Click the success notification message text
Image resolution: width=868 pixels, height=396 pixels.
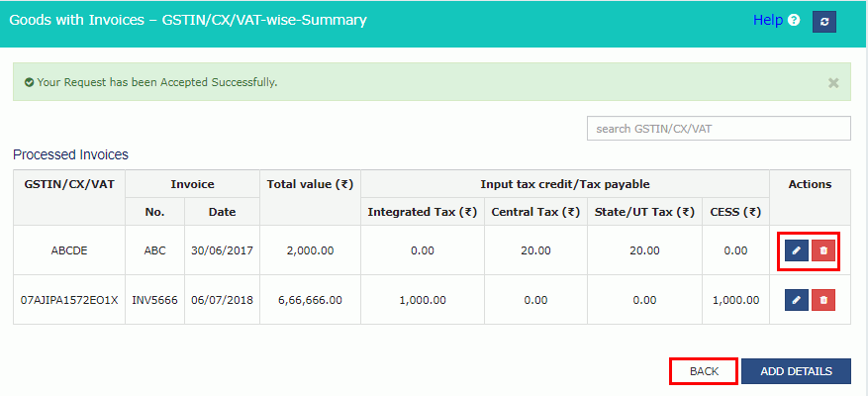click(157, 82)
